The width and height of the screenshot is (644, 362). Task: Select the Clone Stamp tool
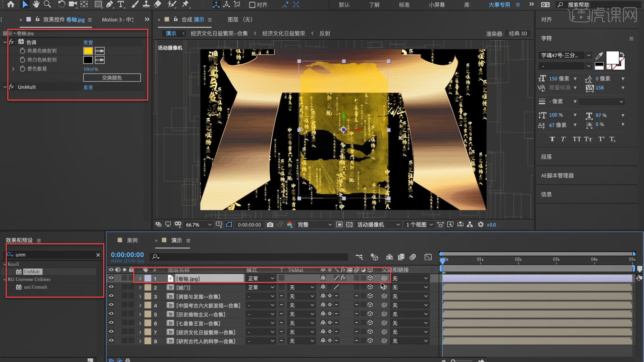click(146, 4)
